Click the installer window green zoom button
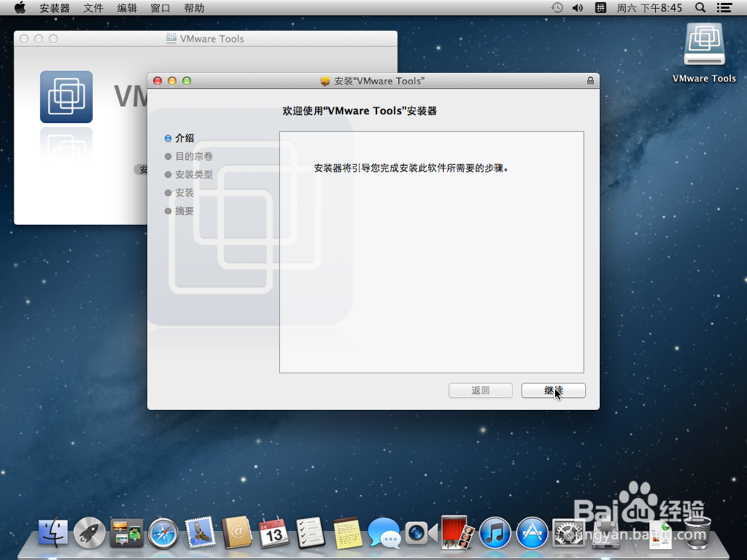 (187, 81)
